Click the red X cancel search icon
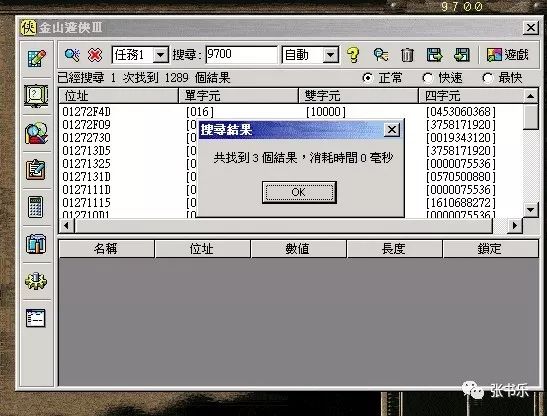The image size is (547, 416). click(95, 55)
